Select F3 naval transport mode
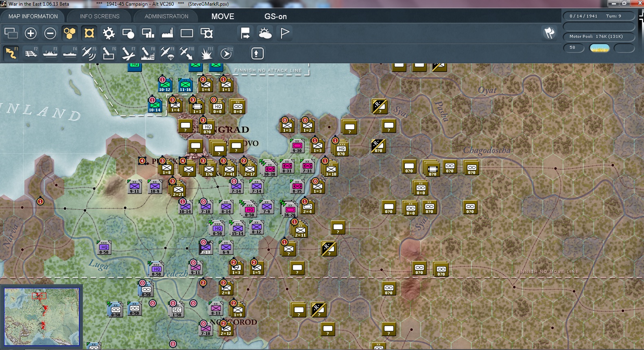Viewport: 644px width, 350px height. click(50, 53)
